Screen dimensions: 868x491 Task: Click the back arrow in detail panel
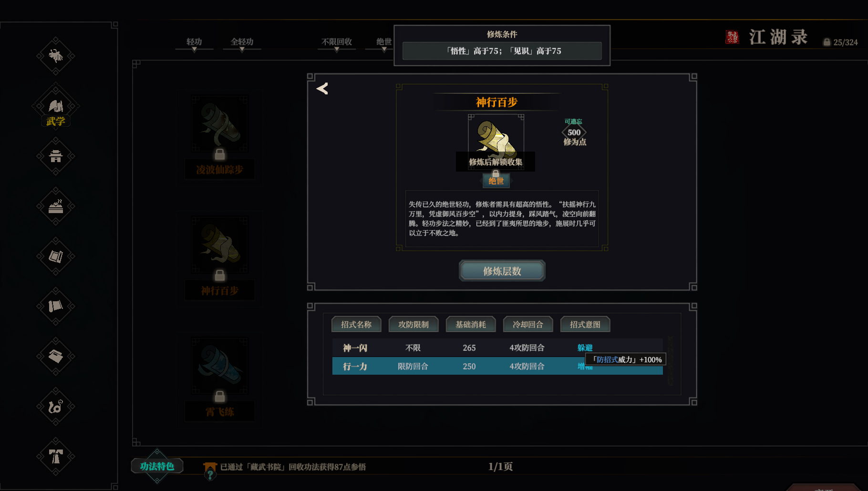(x=322, y=89)
